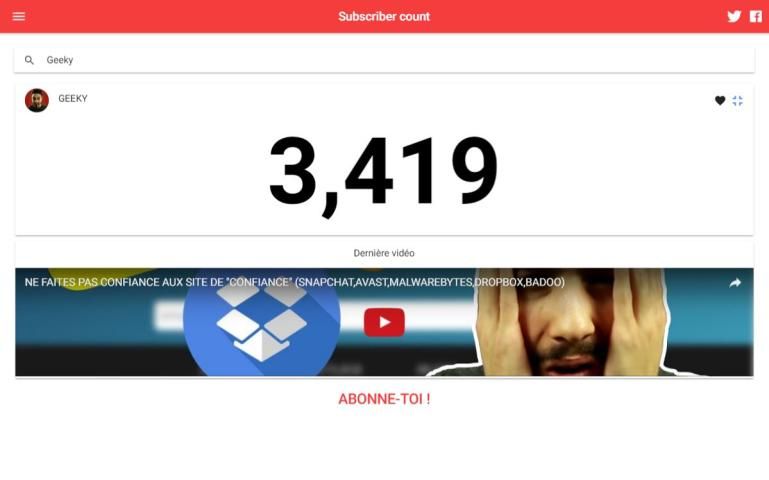Open the Twitter page via bird icon

pyautogui.click(x=734, y=17)
